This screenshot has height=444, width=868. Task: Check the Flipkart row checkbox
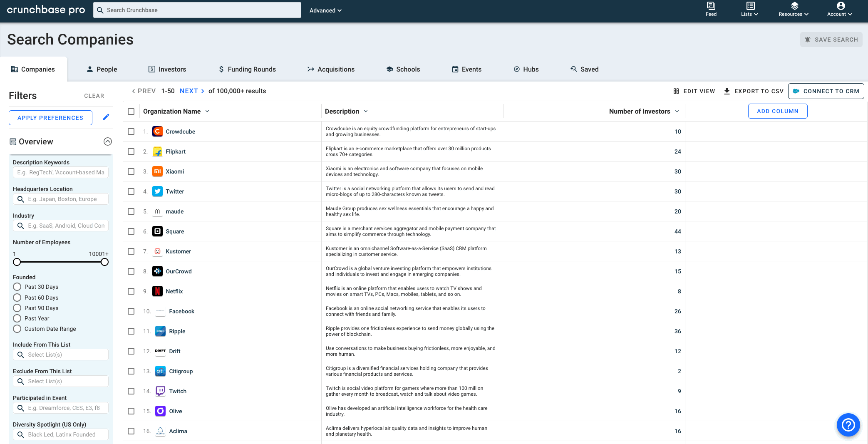point(131,151)
